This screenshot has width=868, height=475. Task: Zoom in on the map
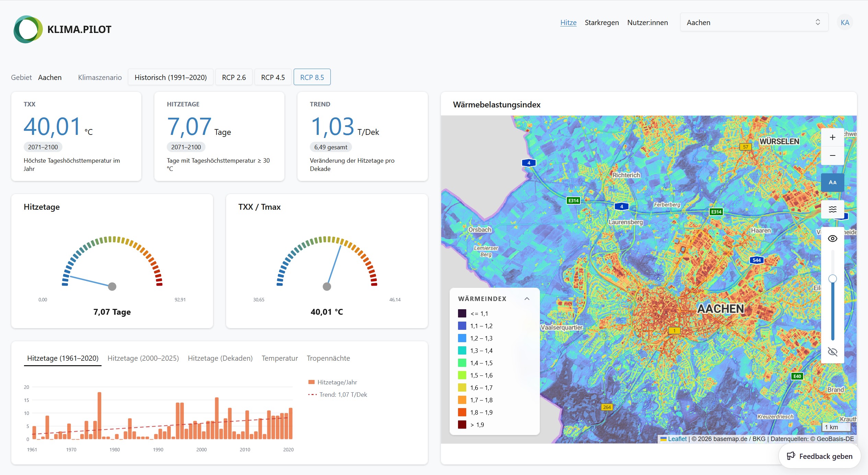(x=832, y=138)
